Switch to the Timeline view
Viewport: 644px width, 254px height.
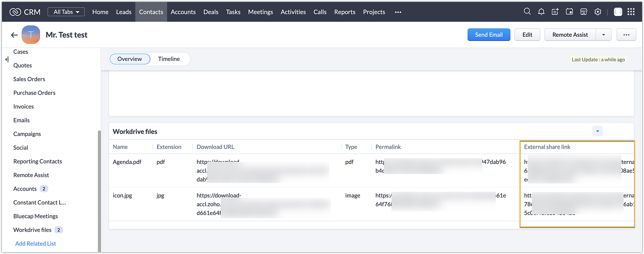[169, 59]
